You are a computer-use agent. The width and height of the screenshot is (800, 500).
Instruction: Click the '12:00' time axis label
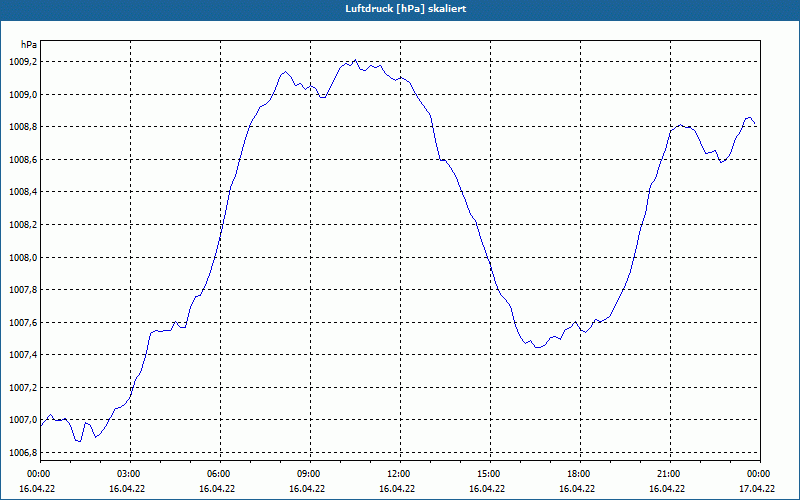[398, 474]
